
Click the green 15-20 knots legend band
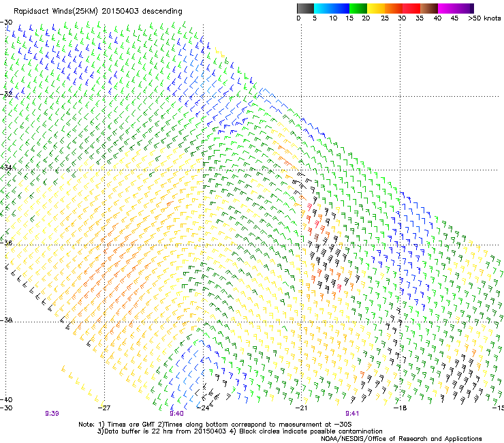pos(358,8)
